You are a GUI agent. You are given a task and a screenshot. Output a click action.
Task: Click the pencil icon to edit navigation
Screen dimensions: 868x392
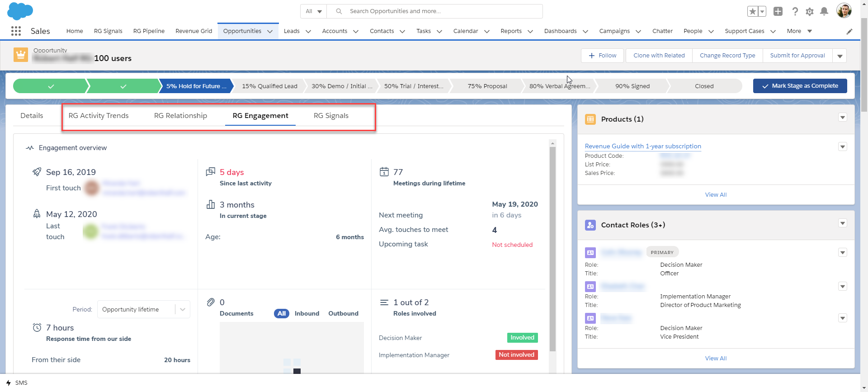(x=849, y=31)
